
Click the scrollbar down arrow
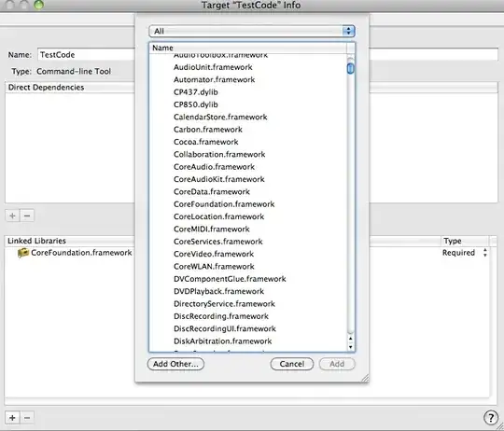351,347
